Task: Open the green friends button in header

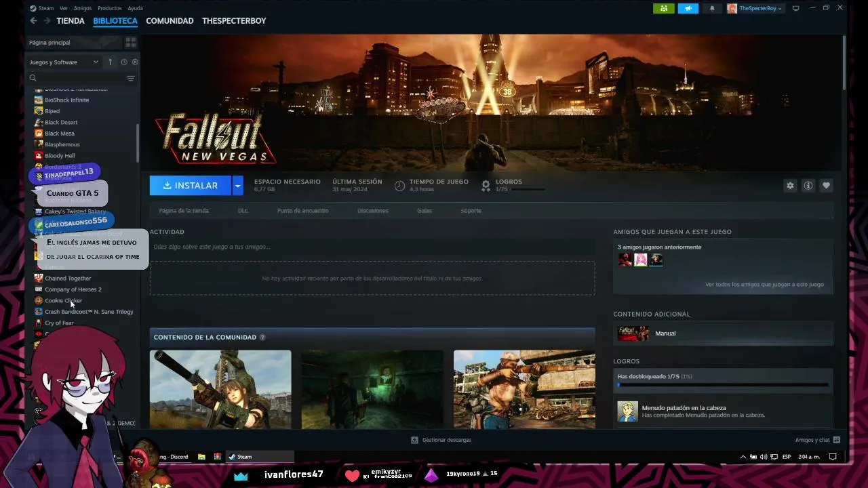Action: (663, 8)
